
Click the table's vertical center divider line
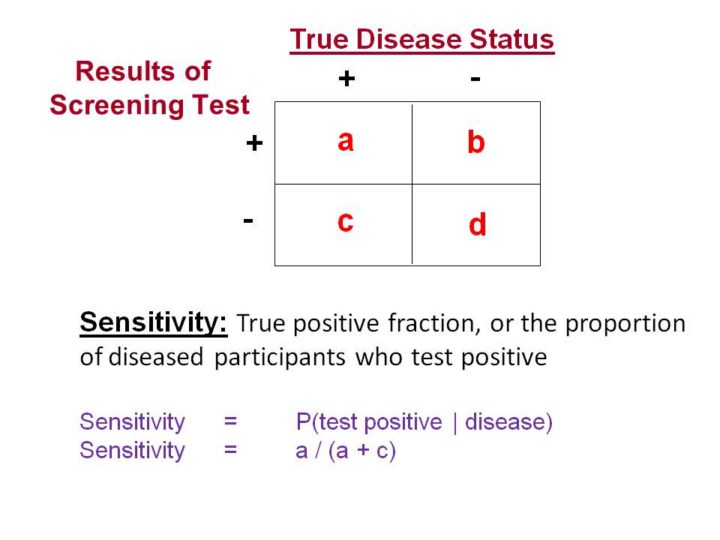(x=412, y=184)
